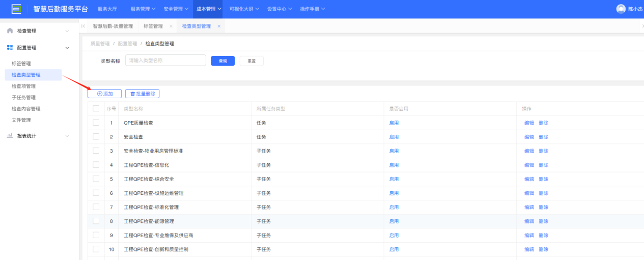The width and height of the screenshot is (644, 260).
Task: Go to 服务大厅 in top navigation
Action: pyautogui.click(x=107, y=9)
